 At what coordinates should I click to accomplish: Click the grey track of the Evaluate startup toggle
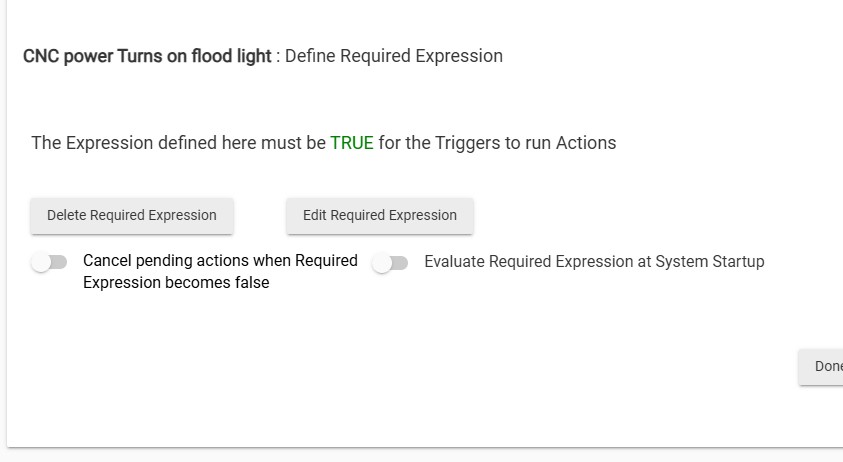point(400,263)
